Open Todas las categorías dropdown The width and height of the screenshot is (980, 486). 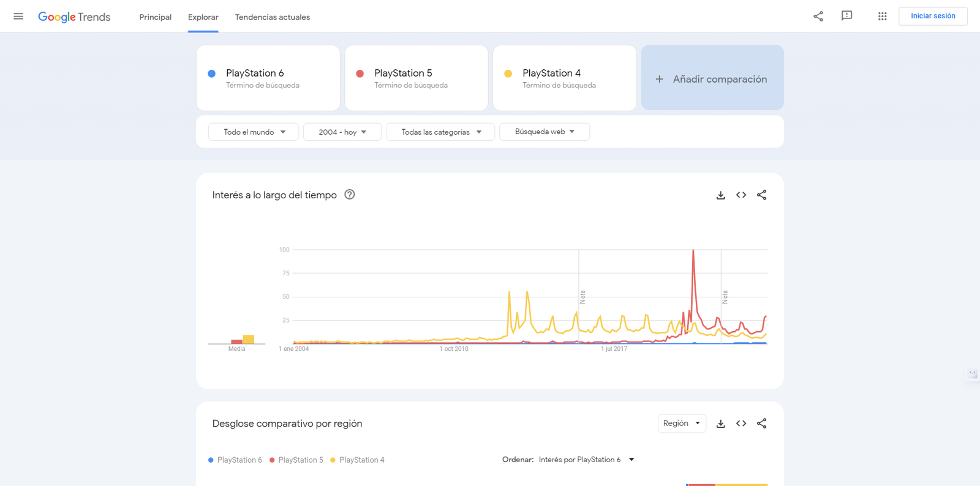click(440, 132)
